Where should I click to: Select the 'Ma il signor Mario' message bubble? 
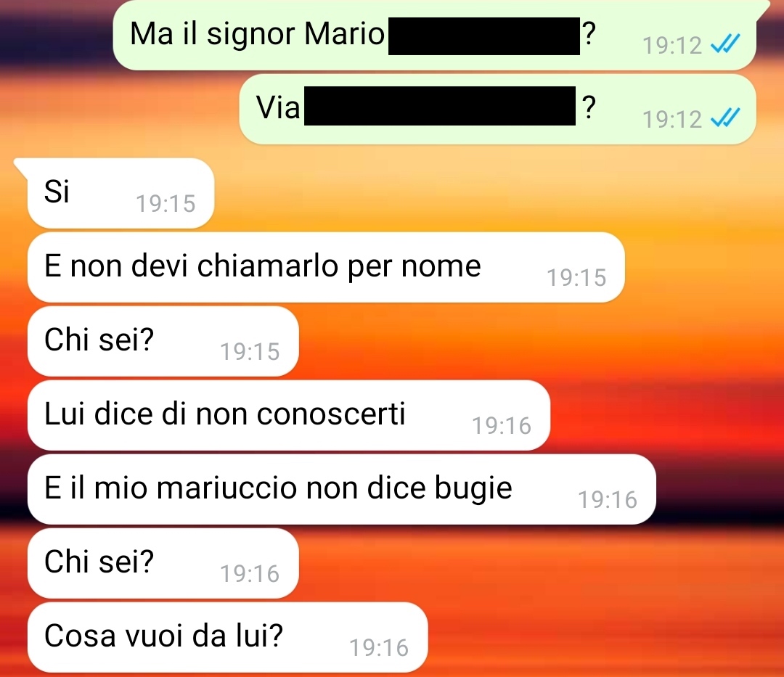point(435,35)
